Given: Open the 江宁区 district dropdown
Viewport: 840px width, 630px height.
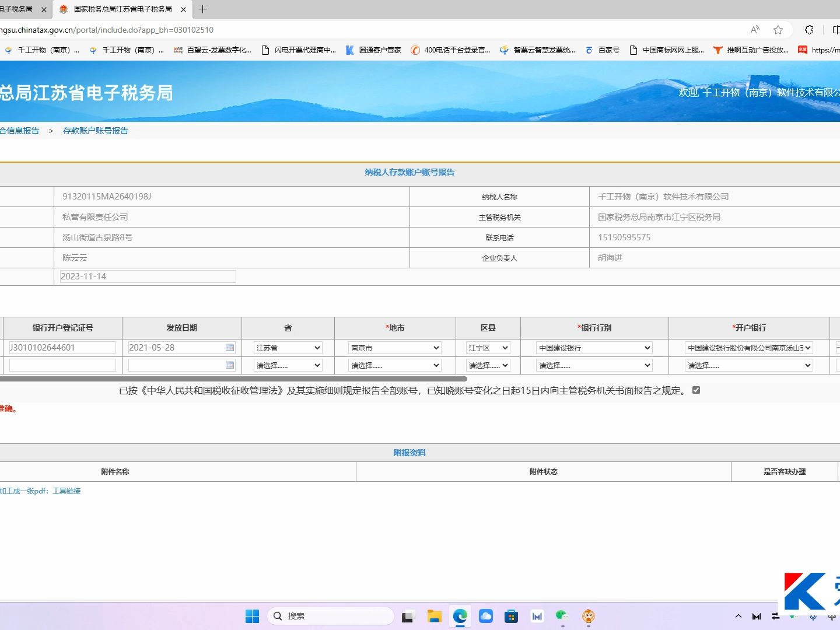Looking at the screenshot, I should point(488,348).
